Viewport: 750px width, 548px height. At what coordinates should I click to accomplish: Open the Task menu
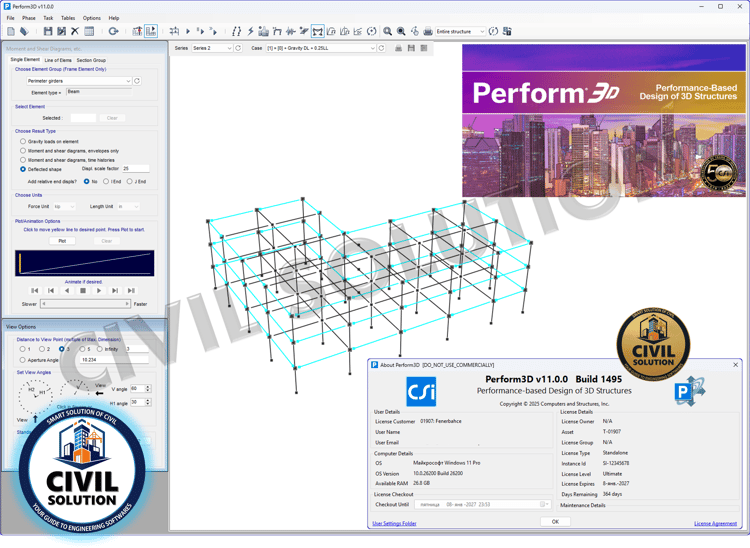point(48,18)
